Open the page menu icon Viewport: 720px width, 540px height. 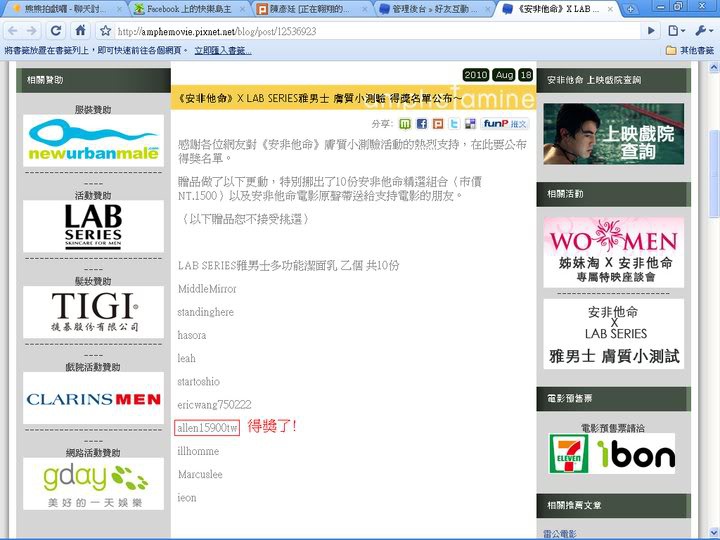(x=676, y=31)
